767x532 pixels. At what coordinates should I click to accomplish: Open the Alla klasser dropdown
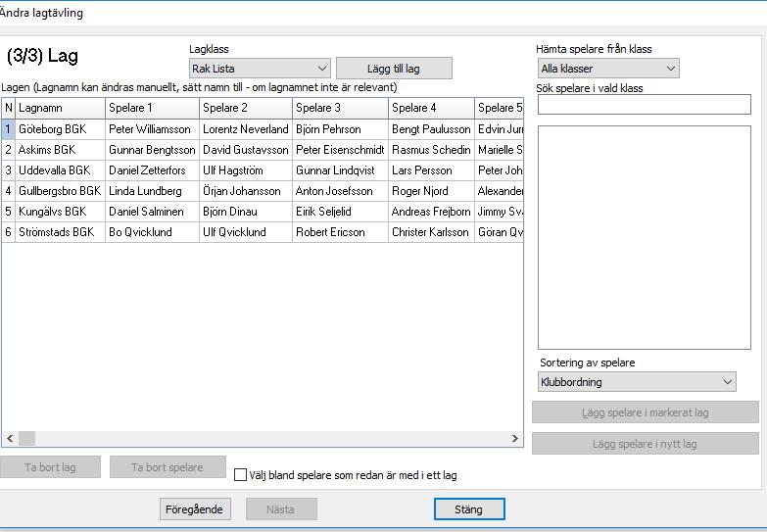pos(608,69)
